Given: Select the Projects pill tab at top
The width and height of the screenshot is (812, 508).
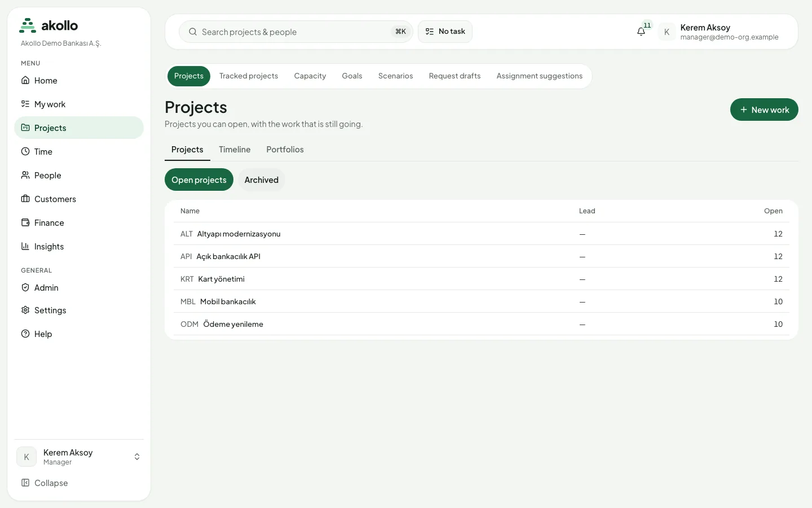Looking at the screenshot, I should pyautogui.click(x=189, y=76).
